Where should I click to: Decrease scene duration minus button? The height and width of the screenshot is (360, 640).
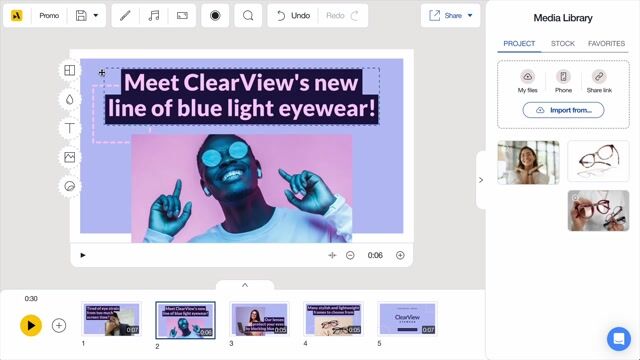pyautogui.click(x=350, y=255)
